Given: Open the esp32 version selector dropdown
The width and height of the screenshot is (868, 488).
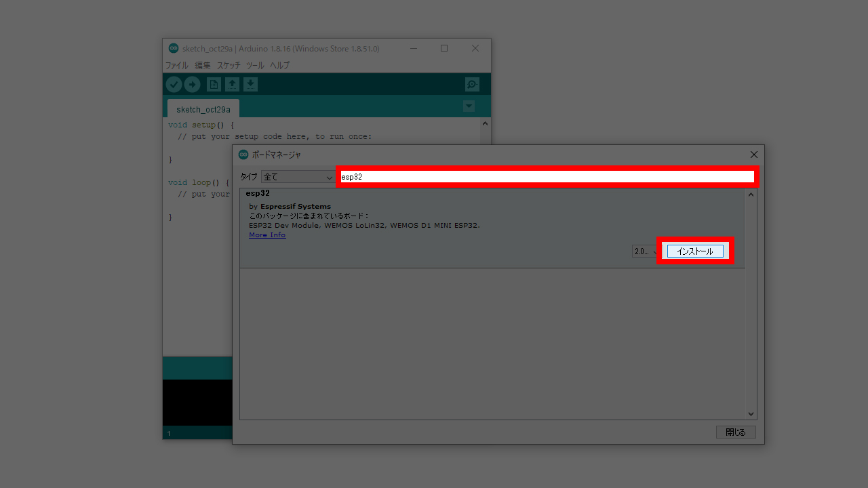Looking at the screenshot, I should [x=645, y=251].
